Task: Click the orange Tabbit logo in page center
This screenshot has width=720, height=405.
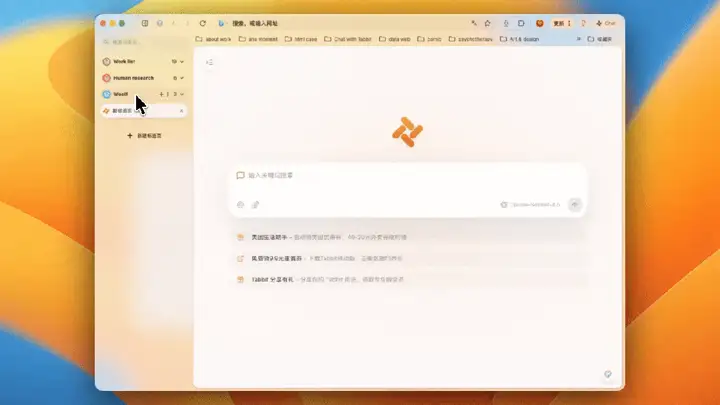Action: [x=407, y=132]
